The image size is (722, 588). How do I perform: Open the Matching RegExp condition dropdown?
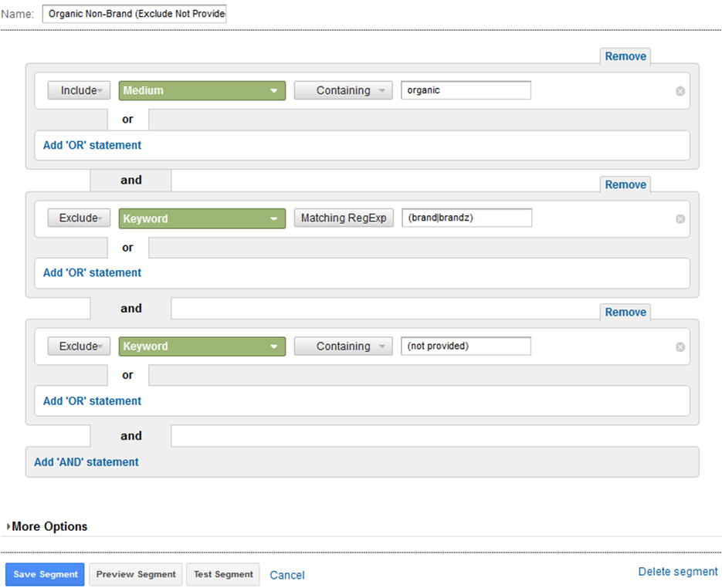pyautogui.click(x=344, y=218)
